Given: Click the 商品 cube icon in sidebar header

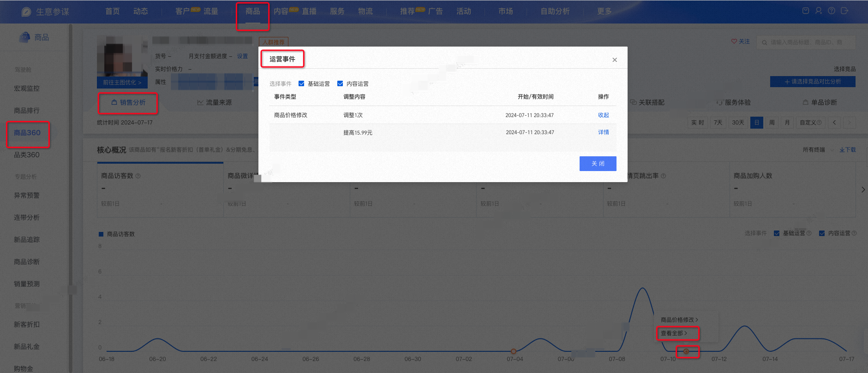Looking at the screenshot, I should point(24,37).
